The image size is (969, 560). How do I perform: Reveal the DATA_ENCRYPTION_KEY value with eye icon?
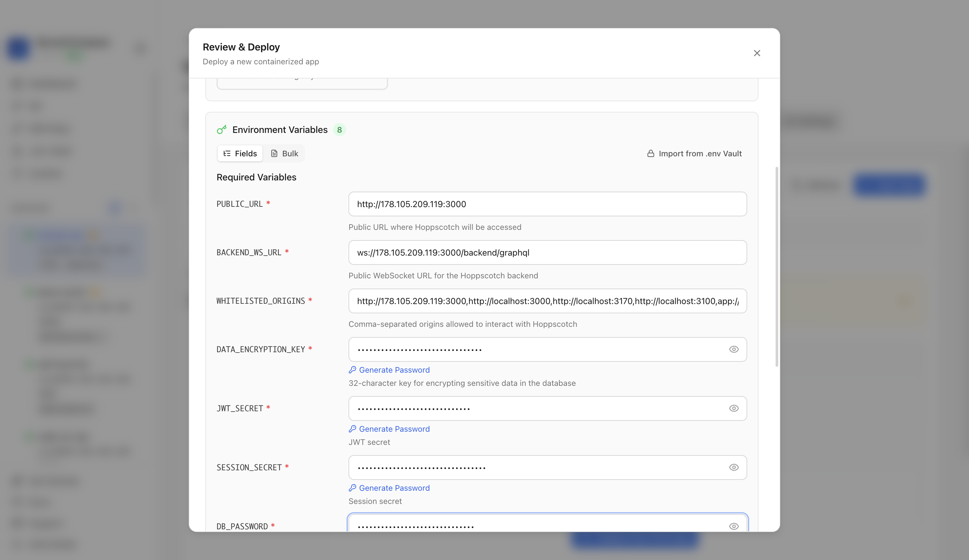tap(733, 349)
